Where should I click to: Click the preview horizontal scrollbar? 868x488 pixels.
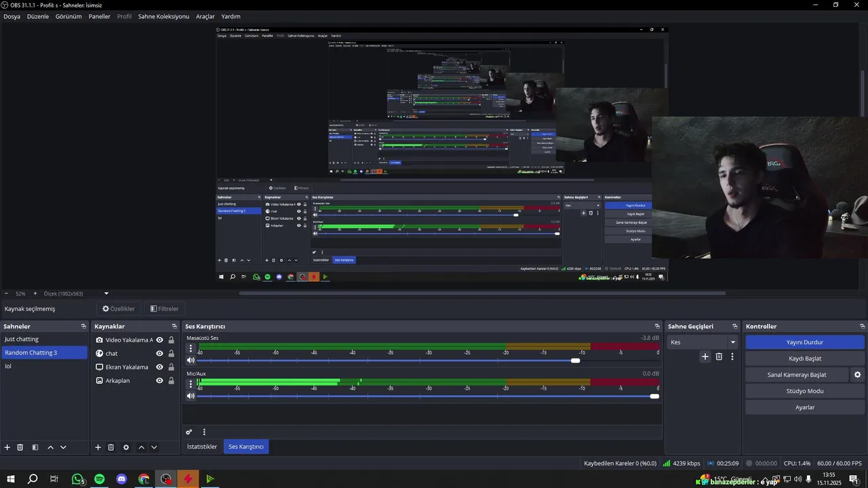[x=482, y=293]
